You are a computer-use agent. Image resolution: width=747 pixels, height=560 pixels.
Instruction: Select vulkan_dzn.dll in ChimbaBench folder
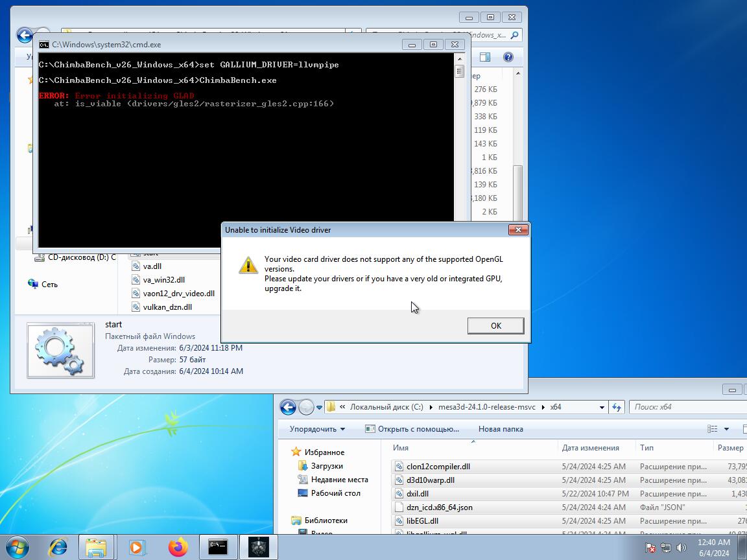point(167,307)
